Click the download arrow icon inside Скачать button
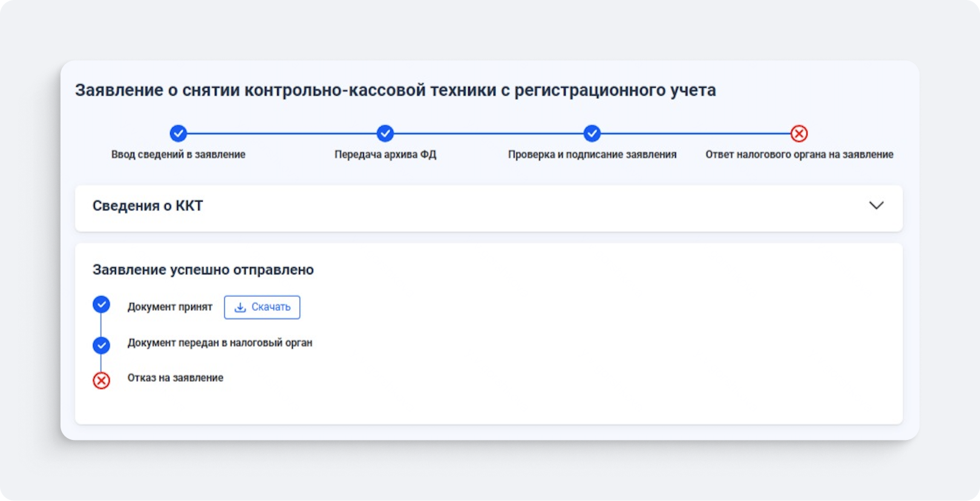 (240, 308)
